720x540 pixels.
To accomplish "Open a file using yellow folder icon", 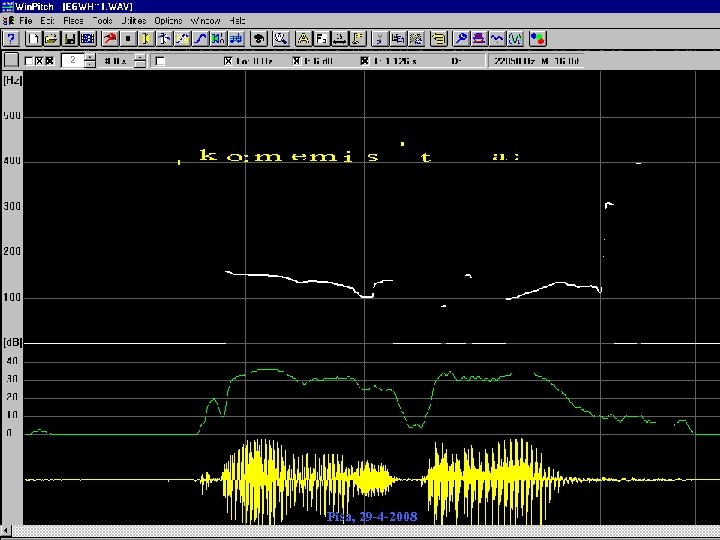I will 51,39.
